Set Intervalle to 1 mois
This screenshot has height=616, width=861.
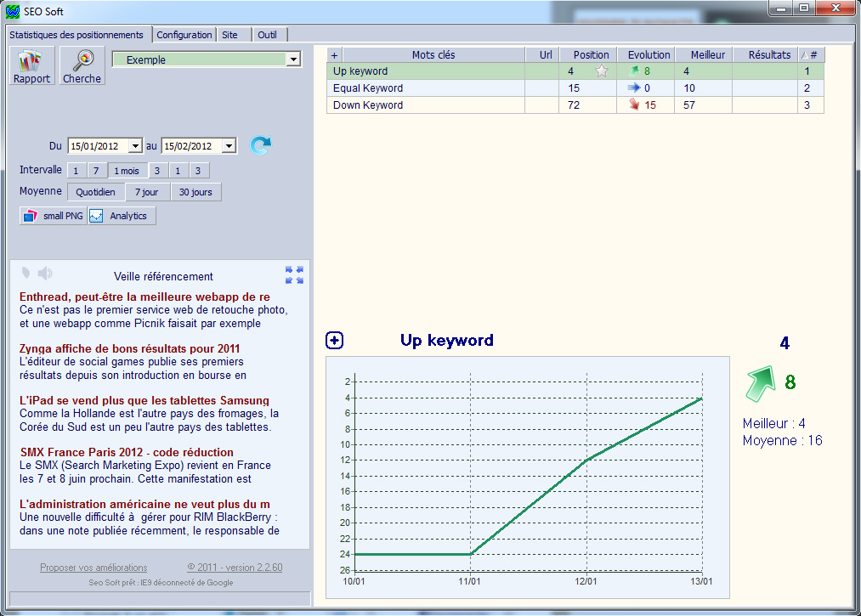(127, 171)
